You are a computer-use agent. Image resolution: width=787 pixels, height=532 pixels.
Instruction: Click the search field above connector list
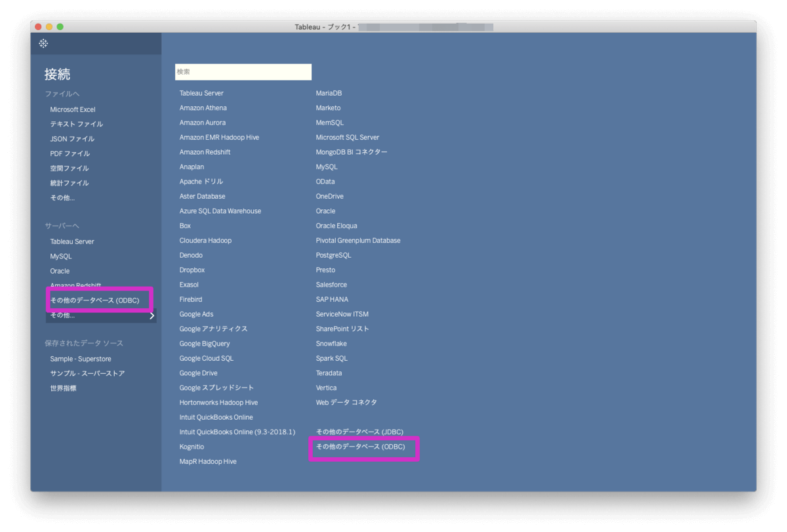click(x=243, y=72)
